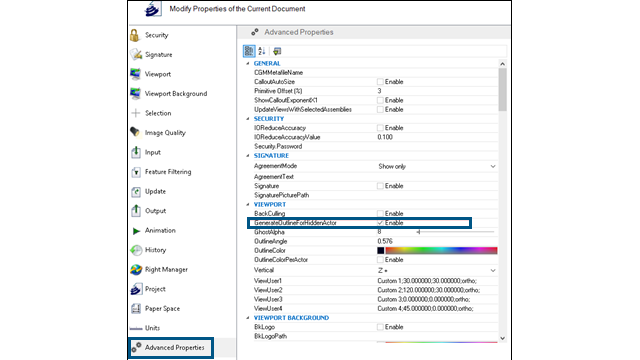Select the Signature pen icon
640x360 pixels.
tap(136, 54)
